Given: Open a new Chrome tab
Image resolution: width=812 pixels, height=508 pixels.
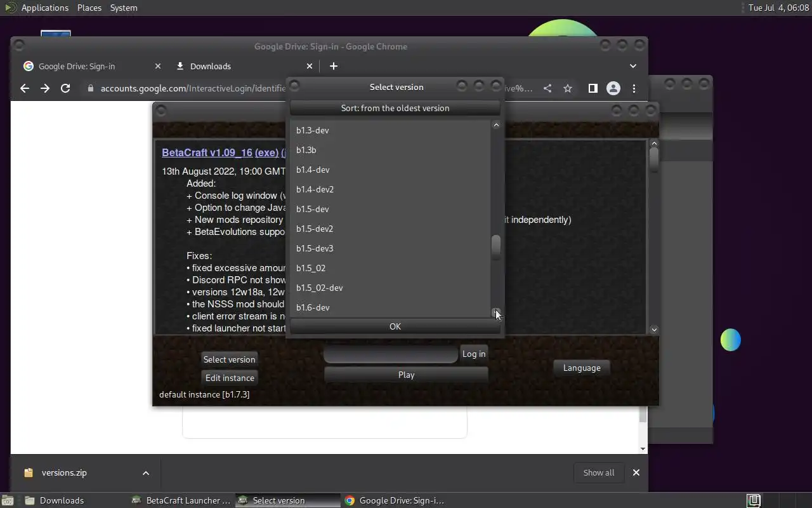Looking at the screenshot, I should tap(334, 66).
